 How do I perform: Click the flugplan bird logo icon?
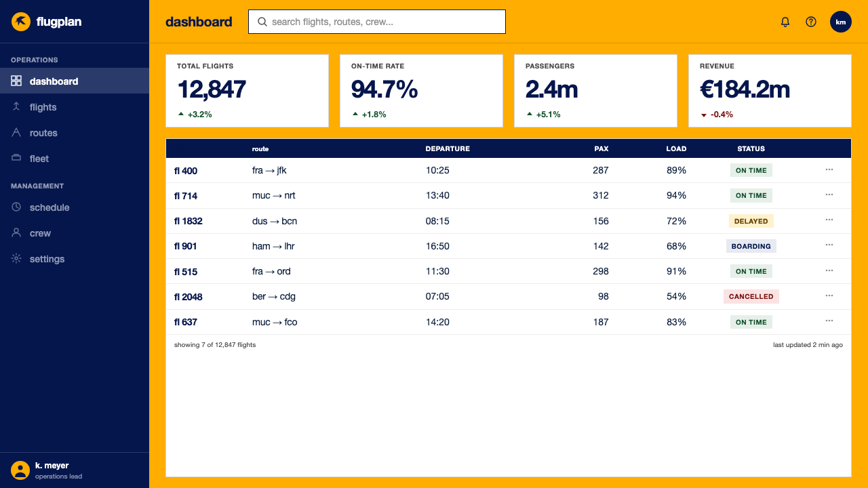click(x=21, y=22)
